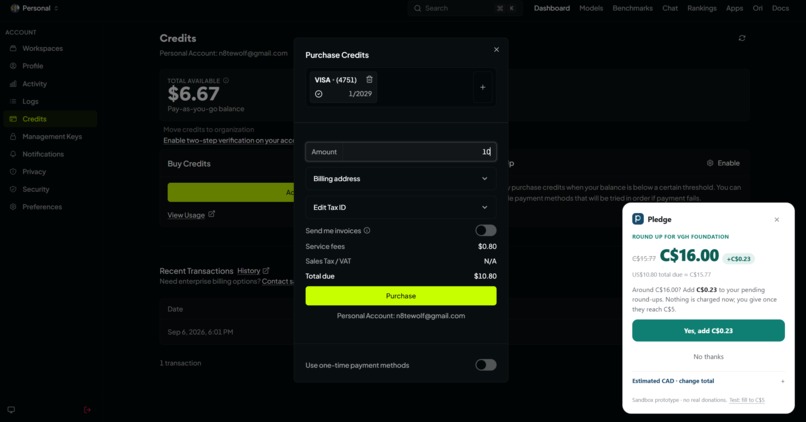Open the Benchmarks nav item
The image size is (806, 422).
[x=632, y=8]
